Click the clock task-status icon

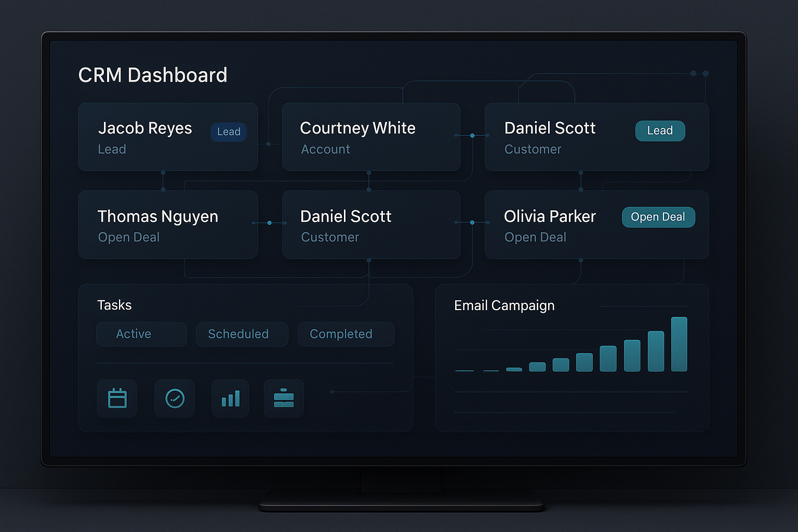[x=175, y=398]
